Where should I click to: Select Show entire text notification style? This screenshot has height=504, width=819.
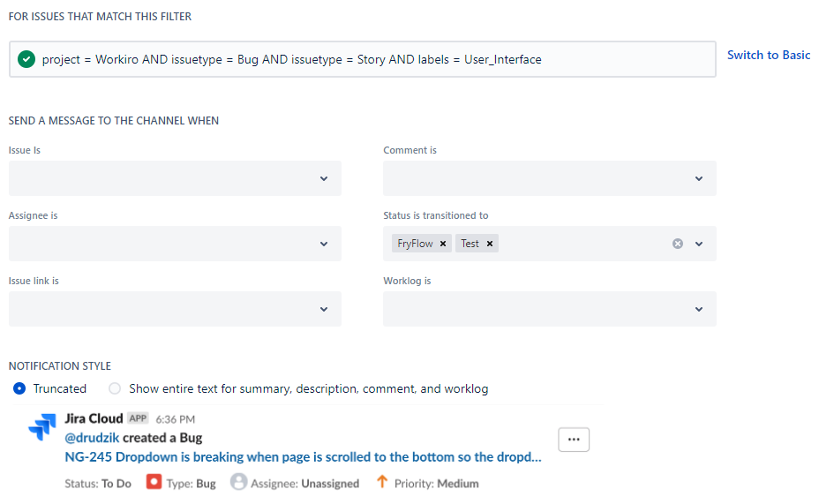pos(115,388)
